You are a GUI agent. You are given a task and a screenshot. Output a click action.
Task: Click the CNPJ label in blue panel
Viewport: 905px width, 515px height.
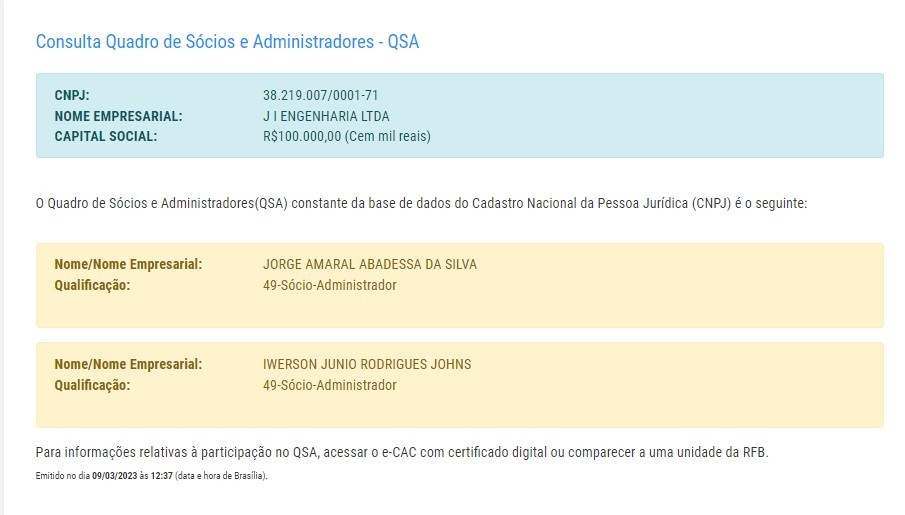[x=72, y=96]
